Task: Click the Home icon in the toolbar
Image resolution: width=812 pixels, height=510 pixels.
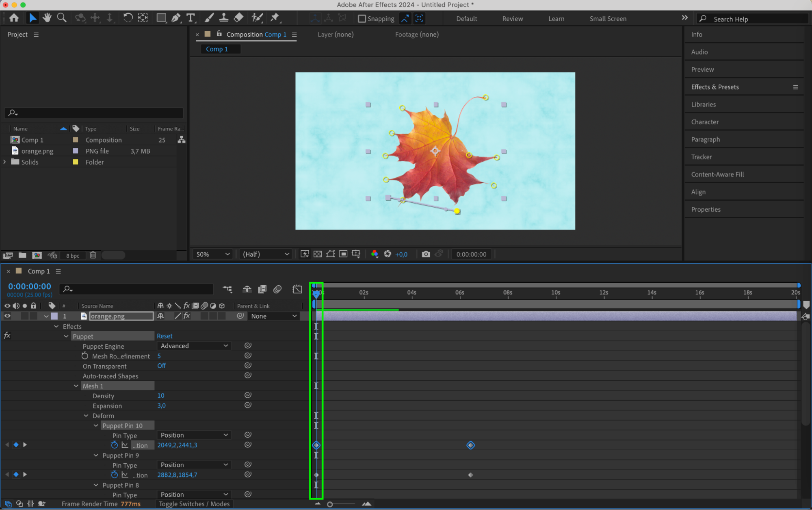Action: (x=14, y=18)
